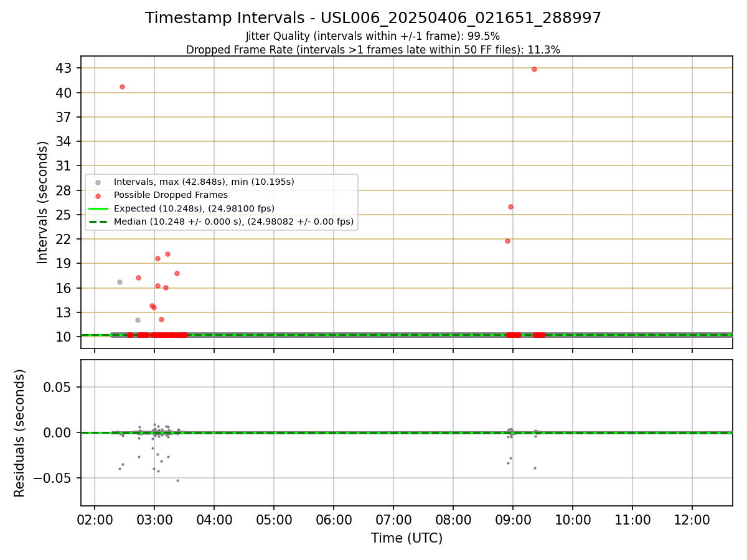Click the y-axis tick label 43
Screen dimensions: 747x560
[x=65, y=68]
